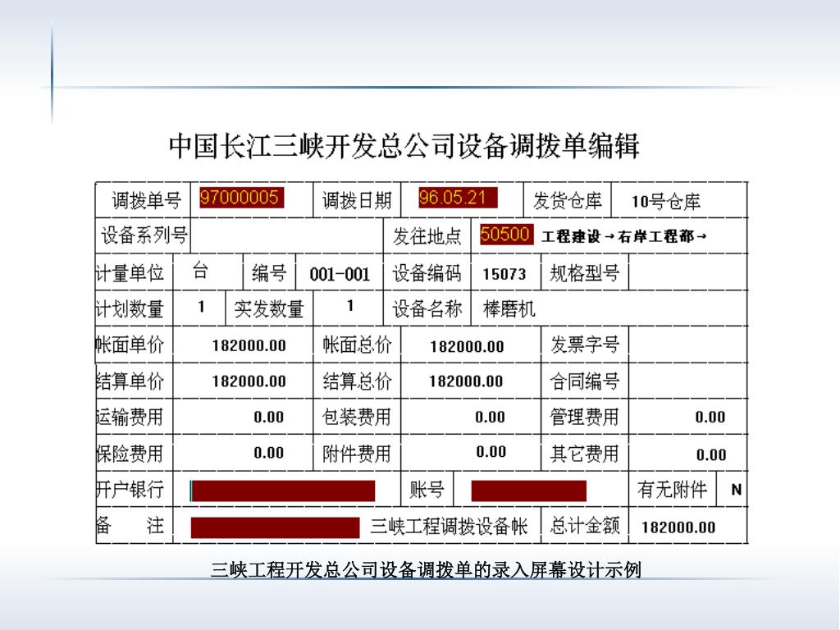Screen dimensions: 840x630
Task: Click the 其它费用 value 0.00
Action: point(711,454)
